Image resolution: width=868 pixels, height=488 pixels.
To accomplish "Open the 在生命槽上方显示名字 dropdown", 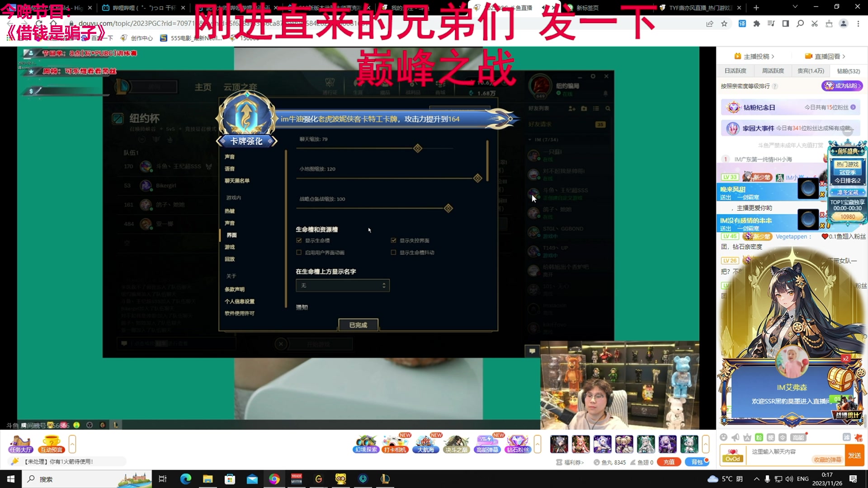I will [342, 285].
